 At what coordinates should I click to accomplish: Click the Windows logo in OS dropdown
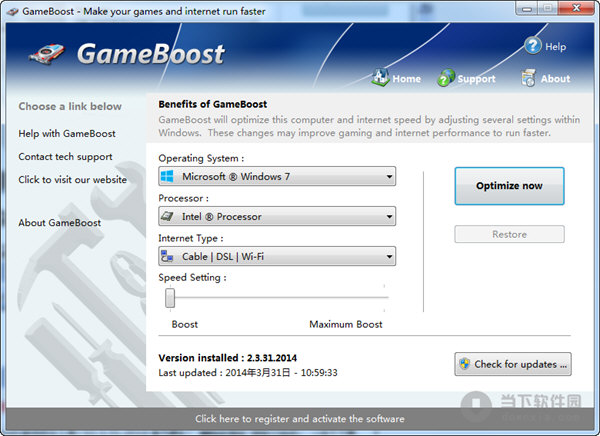tap(167, 176)
